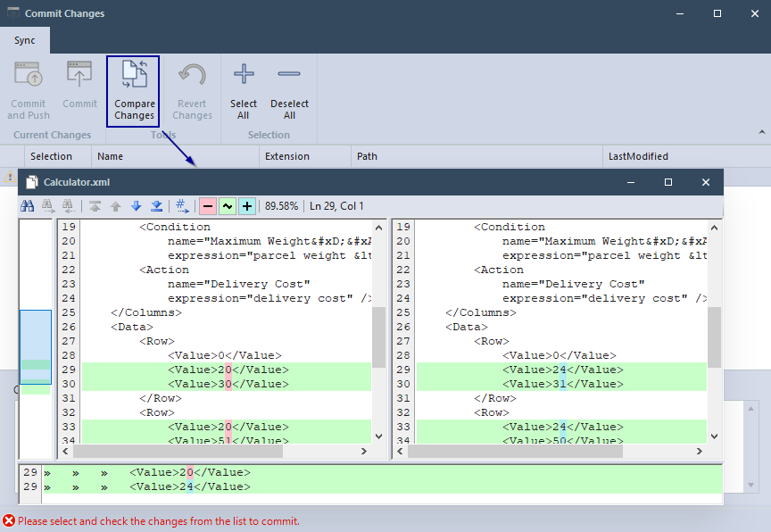771x532 pixels.
Task: Toggle the red minus deleted-lines filter
Action: pyautogui.click(x=208, y=206)
